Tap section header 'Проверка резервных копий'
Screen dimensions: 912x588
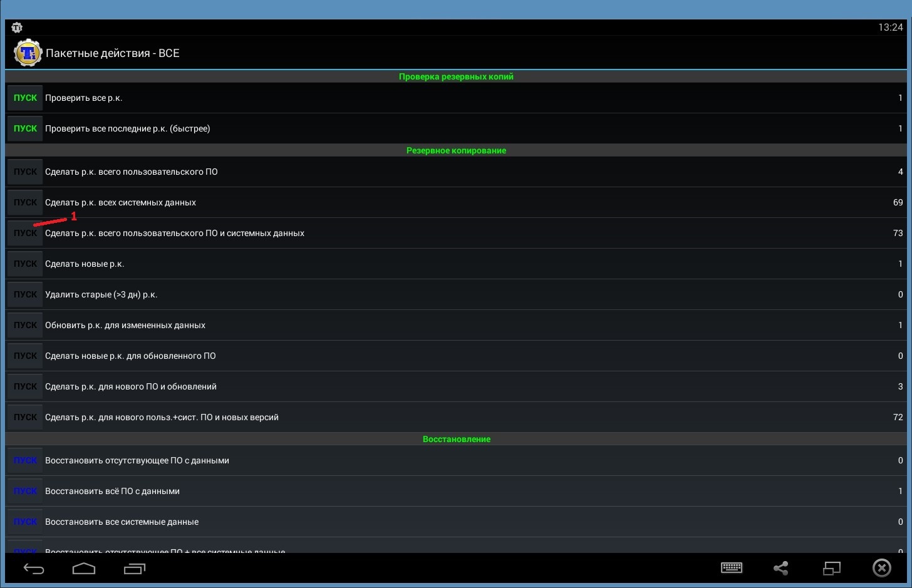(x=456, y=76)
